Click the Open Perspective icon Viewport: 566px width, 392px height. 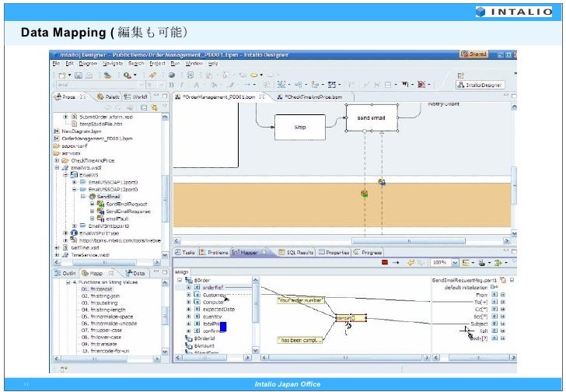(x=460, y=75)
